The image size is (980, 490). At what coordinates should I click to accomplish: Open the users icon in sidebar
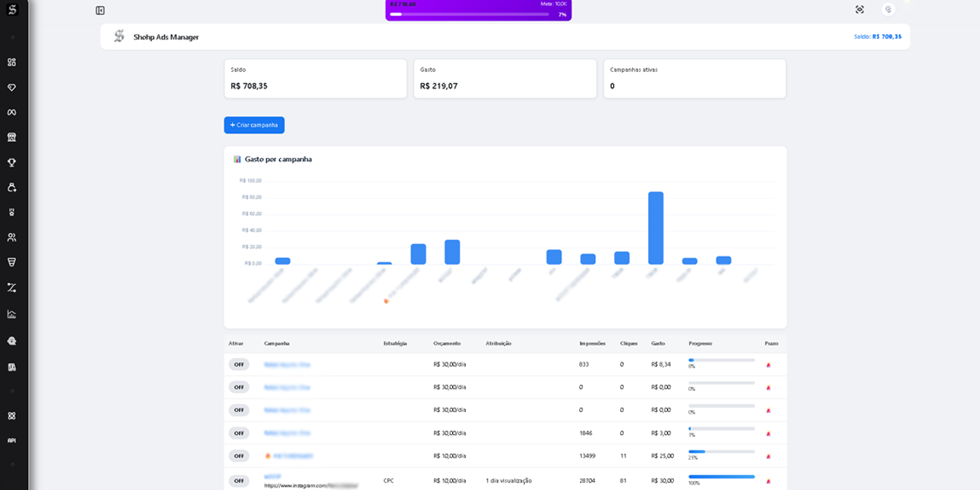coord(11,237)
